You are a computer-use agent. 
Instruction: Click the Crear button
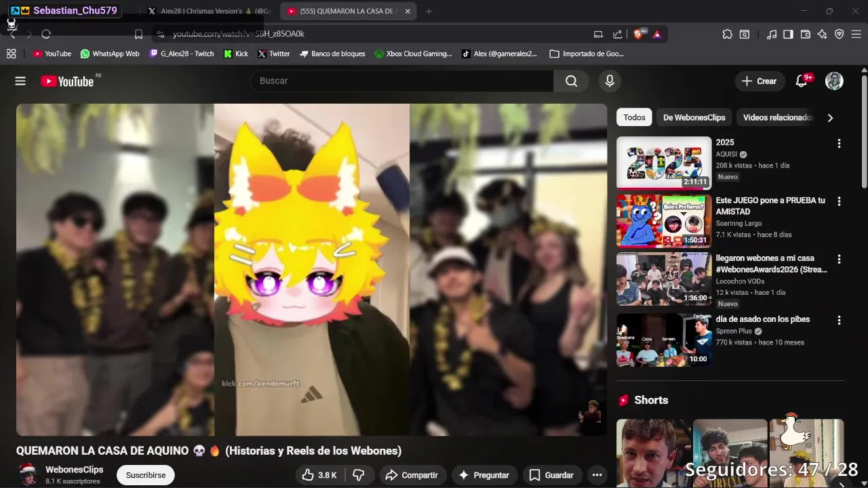(x=759, y=81)
